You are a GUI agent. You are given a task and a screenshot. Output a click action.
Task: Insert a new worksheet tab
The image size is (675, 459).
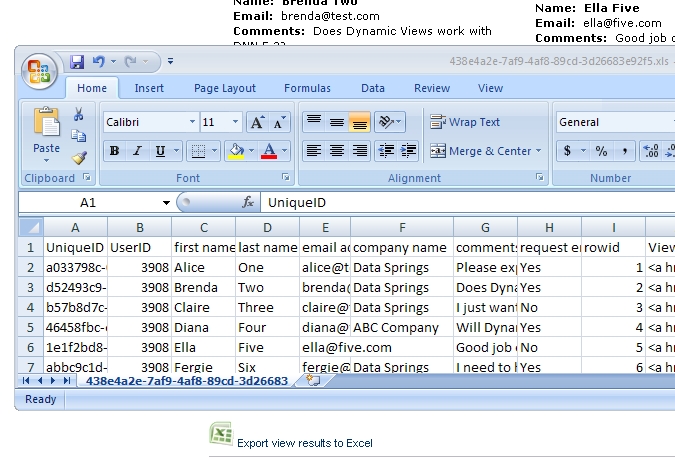(313, 380)
